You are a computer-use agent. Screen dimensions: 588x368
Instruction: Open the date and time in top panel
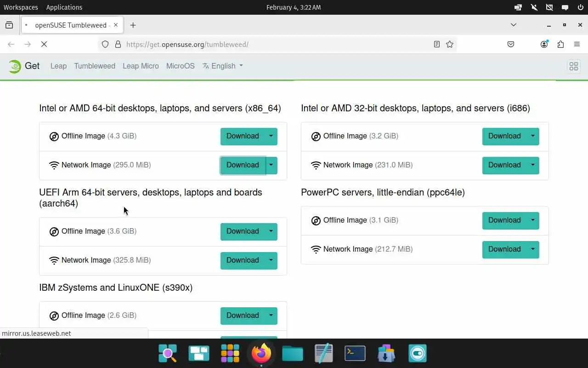point(294,7)
